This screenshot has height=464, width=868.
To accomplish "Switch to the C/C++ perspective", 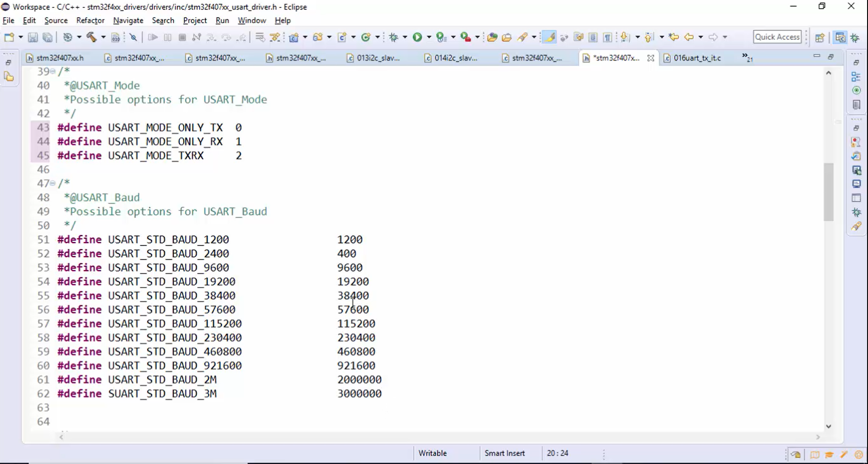I will tap(840, 38).
